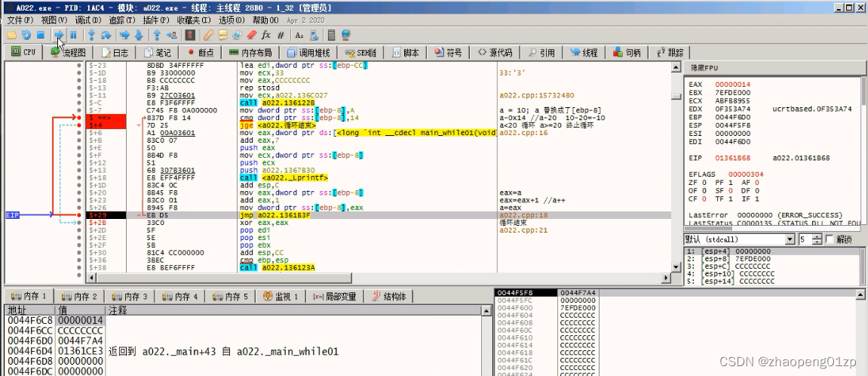Screen dimensions: 868x376
Task: Open the Comments list icon
Action: [223, 35]
